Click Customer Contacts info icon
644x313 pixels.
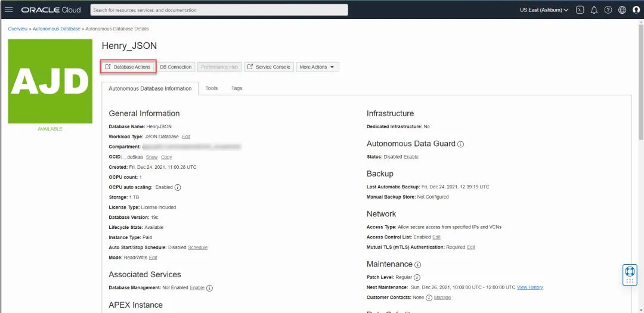click(429, 297)
